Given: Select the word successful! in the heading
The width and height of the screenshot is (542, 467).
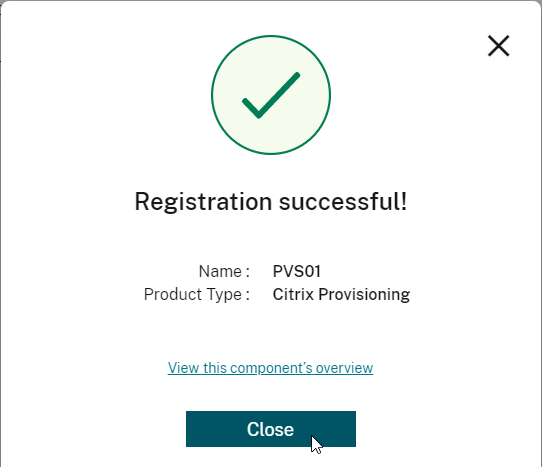Looking at the screenshot, I should tap(343, 202).
